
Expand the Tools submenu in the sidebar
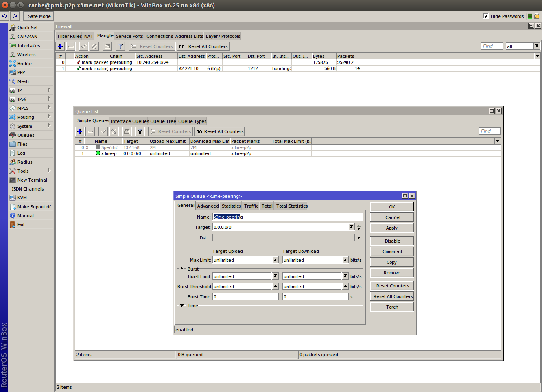(49, 171)
